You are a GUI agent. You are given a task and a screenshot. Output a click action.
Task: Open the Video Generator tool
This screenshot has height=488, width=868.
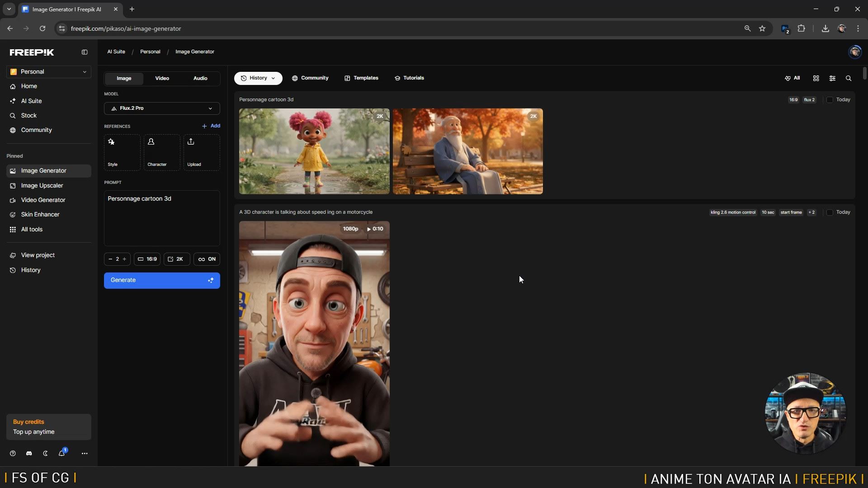pyautogui.click(x=42, y=200)
